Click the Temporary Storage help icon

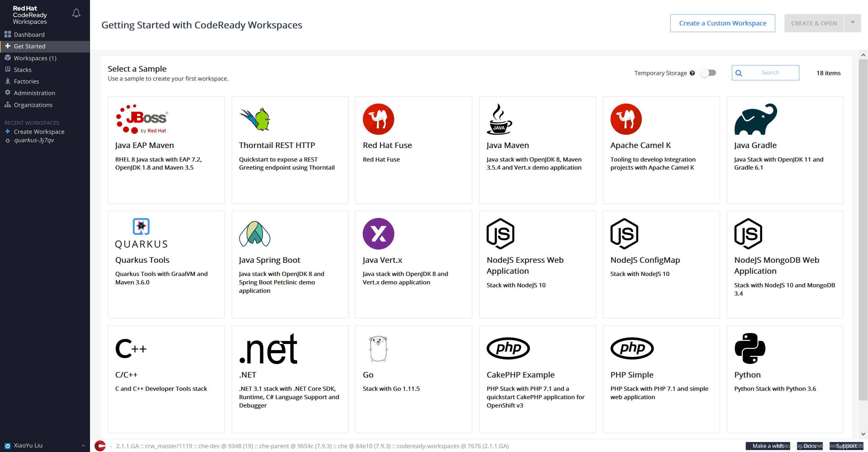pos(692,73)
